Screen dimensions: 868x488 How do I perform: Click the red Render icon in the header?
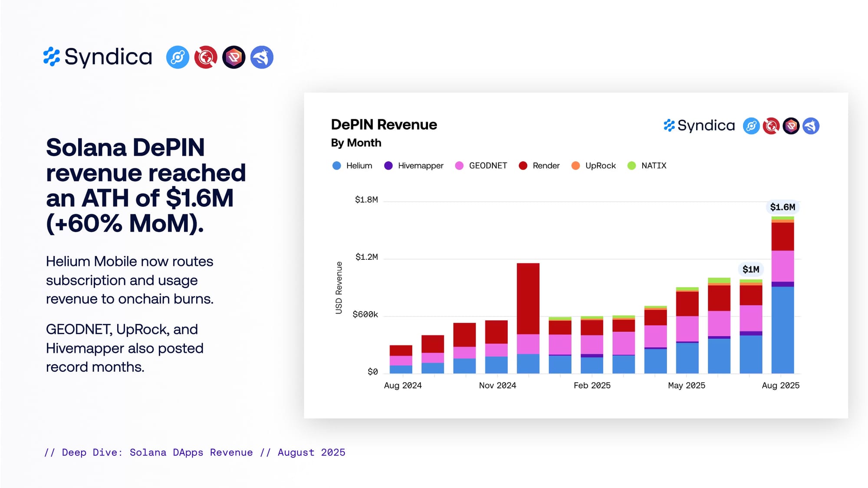(206, 57)
